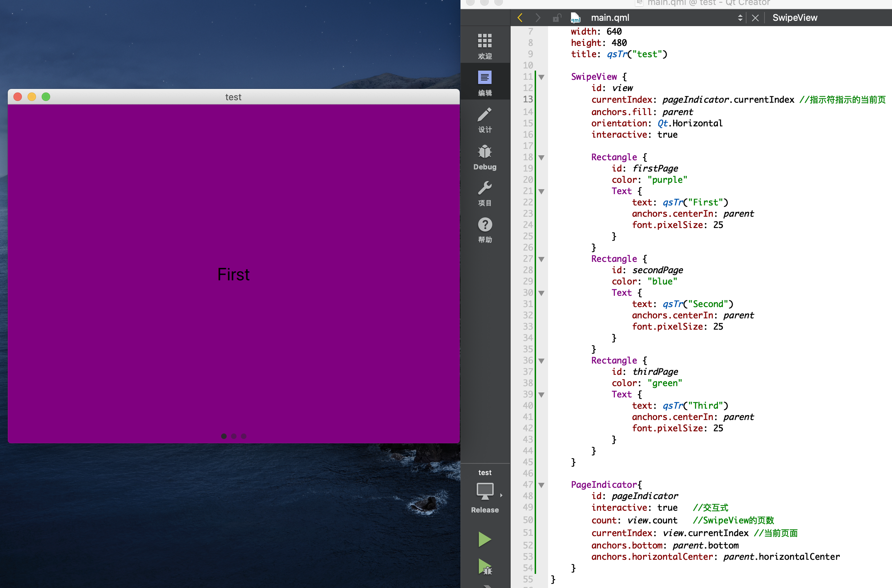Select the third page indicator dot

pos(243,436)
